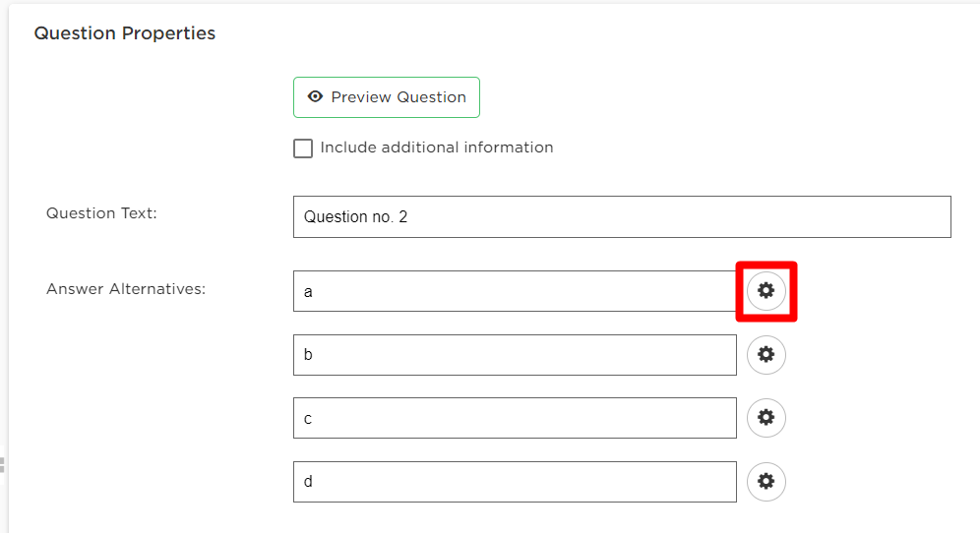Open settings gear for answer alternative a
Screen dimensions: 980x533
(766, 290)
